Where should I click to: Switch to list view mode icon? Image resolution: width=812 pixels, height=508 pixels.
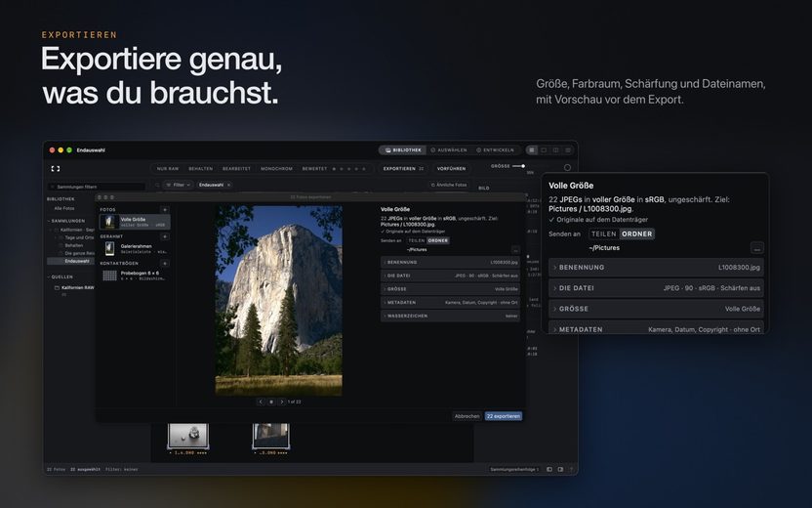(568, 150)
